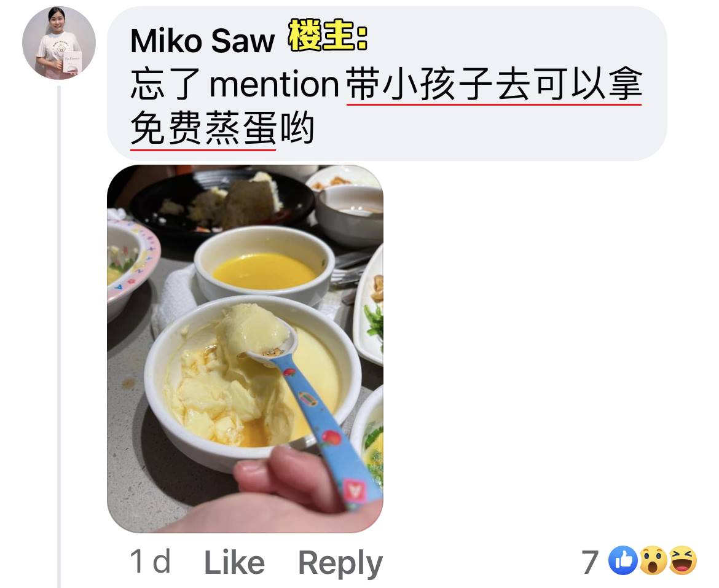
Task: Open the reaction count 7
Action: [590, 562]
